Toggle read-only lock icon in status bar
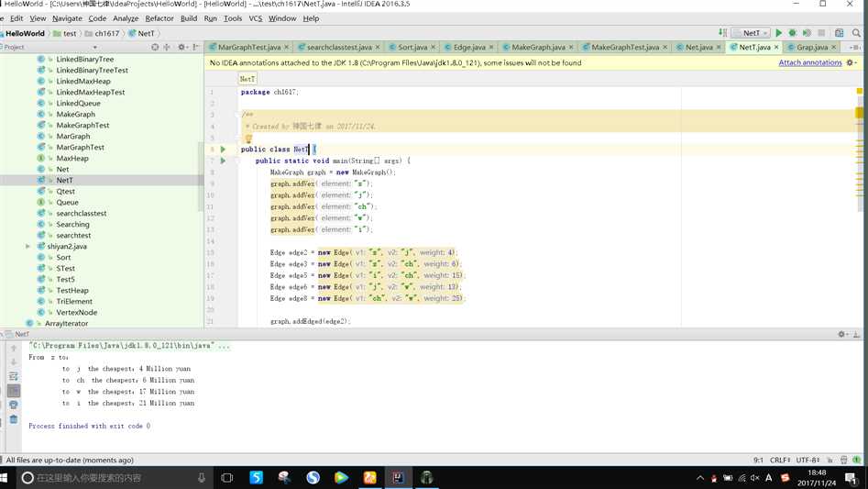The height and width of the screenshot is (489, 868). pos(830,460)
